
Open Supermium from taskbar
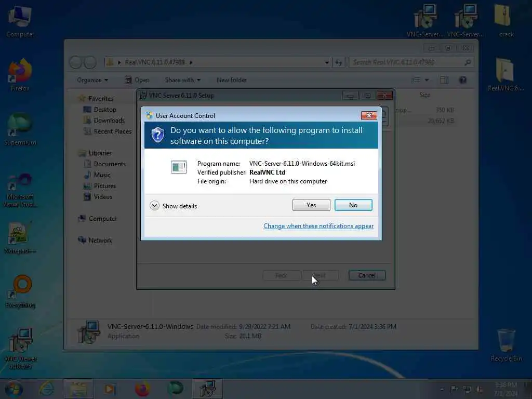(x=175, y=389)
